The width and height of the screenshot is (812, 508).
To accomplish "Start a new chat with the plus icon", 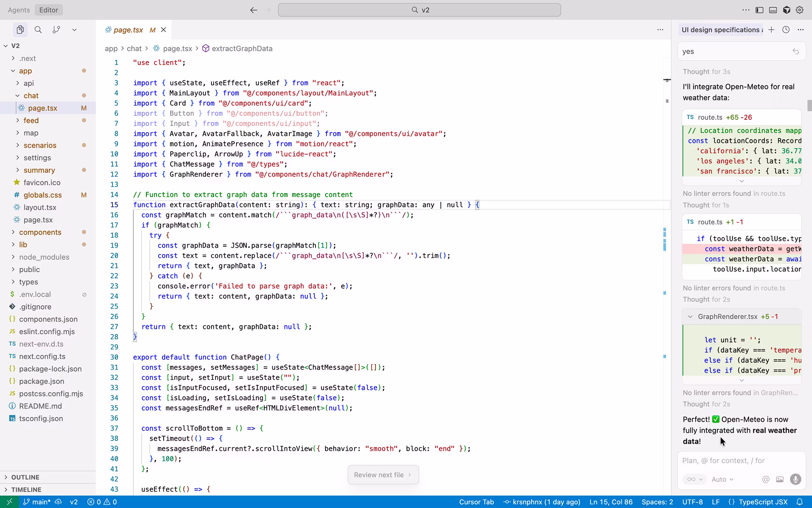I will (x=771, y=30).
